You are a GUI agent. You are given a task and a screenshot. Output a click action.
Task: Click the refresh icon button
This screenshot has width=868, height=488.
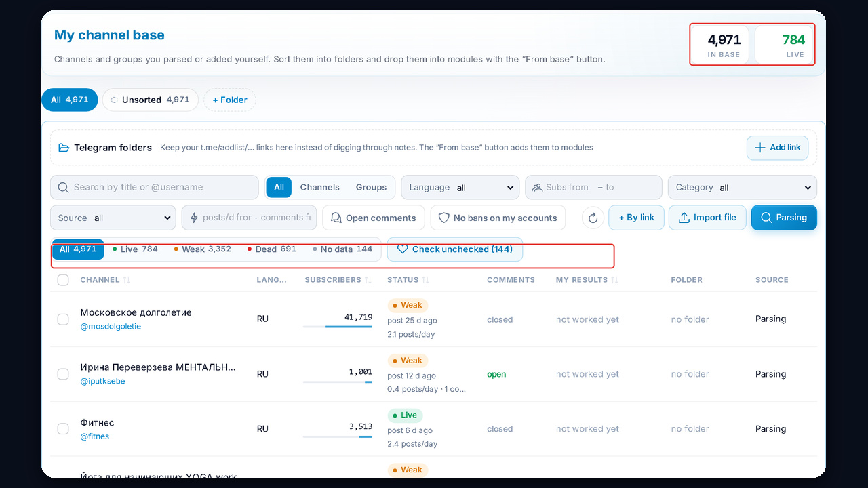point(593,218)
